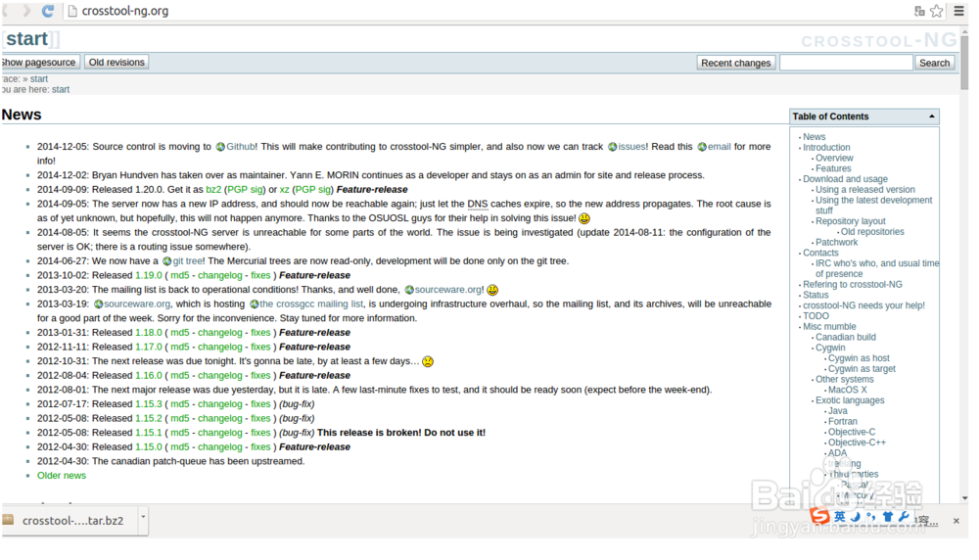Go to Cygwin as target entry
979x560 pixels.
click(862, 370)
